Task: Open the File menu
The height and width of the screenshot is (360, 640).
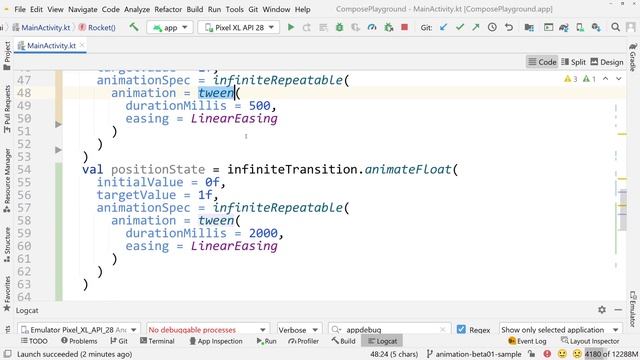Action: tap(20, 9)
